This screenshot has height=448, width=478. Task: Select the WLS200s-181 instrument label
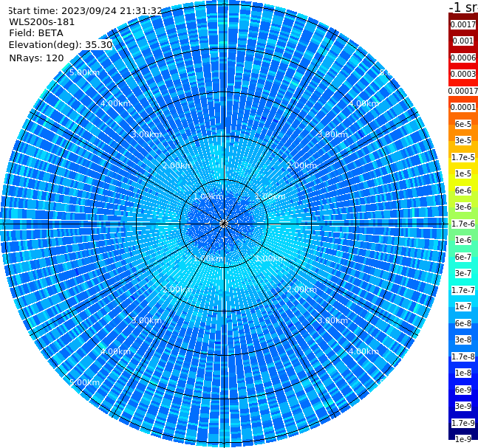click(42, 22)
